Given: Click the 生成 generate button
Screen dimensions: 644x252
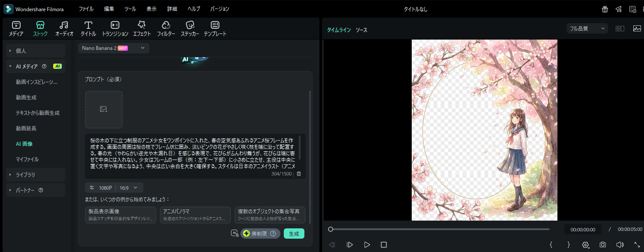Looking at the screenshot, I should coord(294,234).
